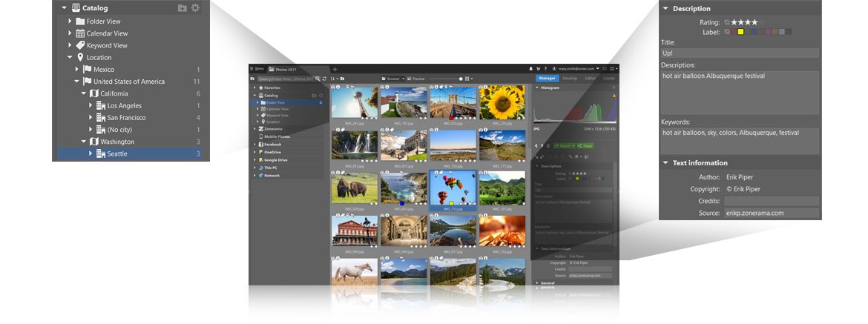Image resolution: width=868 pixels, height=324 pixels.
Task: Click the Mexico flag icon
Action: (87, 70)
